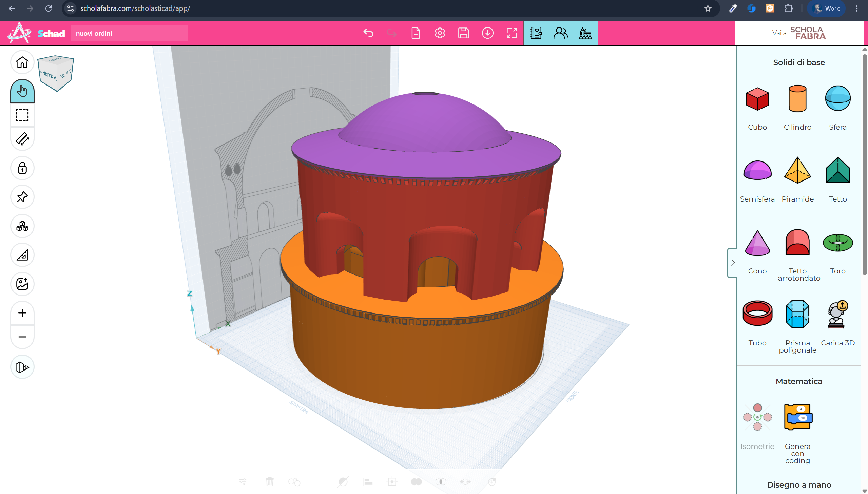Open the classroom icon
Image resolution: width=868 pixels, height=494 pixels.
(x=585, y=33)
